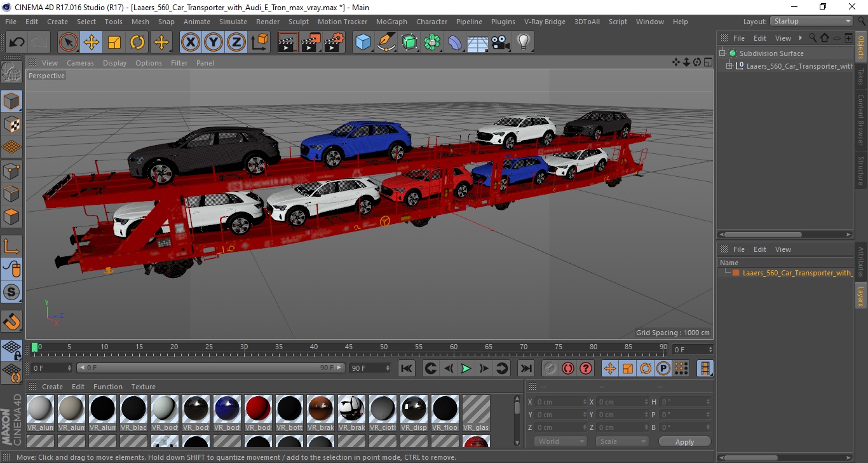Add a Subdivision Surface generator icon
Screen dimensions: 868x463
(409, 43)
